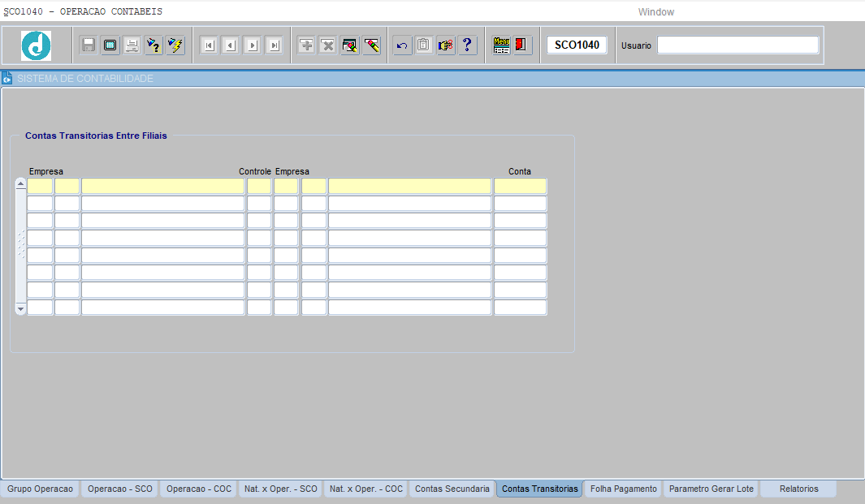The width and height of the screenshot is (865, 504).
Task: Open help with the question mark icon
Action: coord(467,45)
